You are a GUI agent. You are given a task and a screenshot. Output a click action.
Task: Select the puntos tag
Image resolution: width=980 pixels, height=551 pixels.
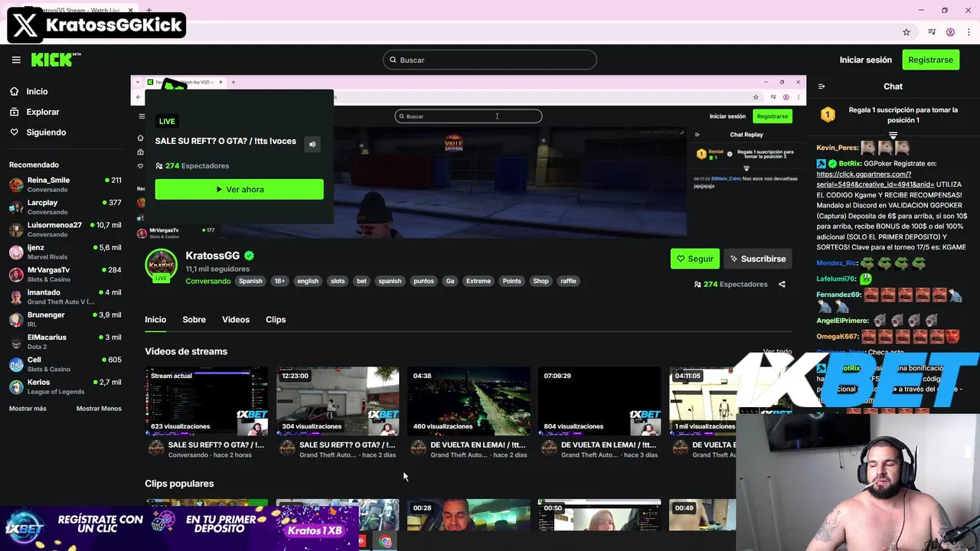pos(423,281)
